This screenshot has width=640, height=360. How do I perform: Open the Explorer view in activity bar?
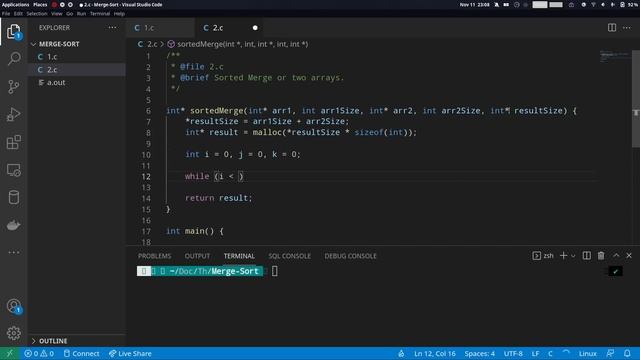click(13, 31)
